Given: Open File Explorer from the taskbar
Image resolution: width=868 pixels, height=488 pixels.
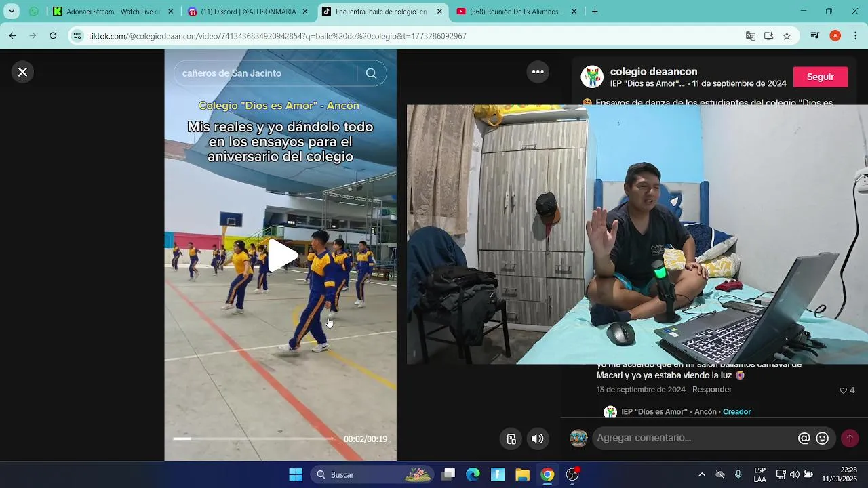Looking at the screenshot, I should pyautogui.click(x=522, y=474).
